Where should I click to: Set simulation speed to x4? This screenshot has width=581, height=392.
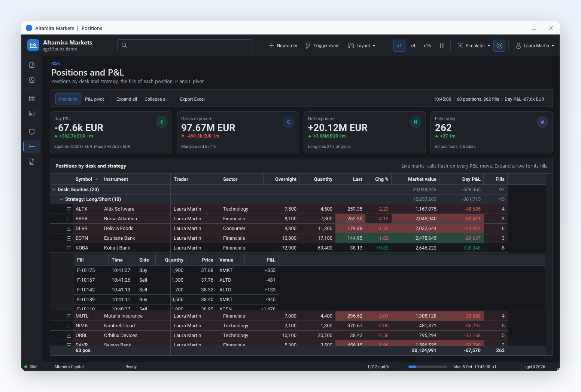tap(413, 46)
